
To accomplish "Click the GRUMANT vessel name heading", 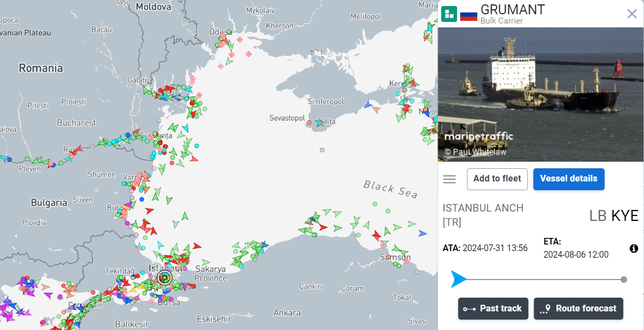I will pos(512,9).
